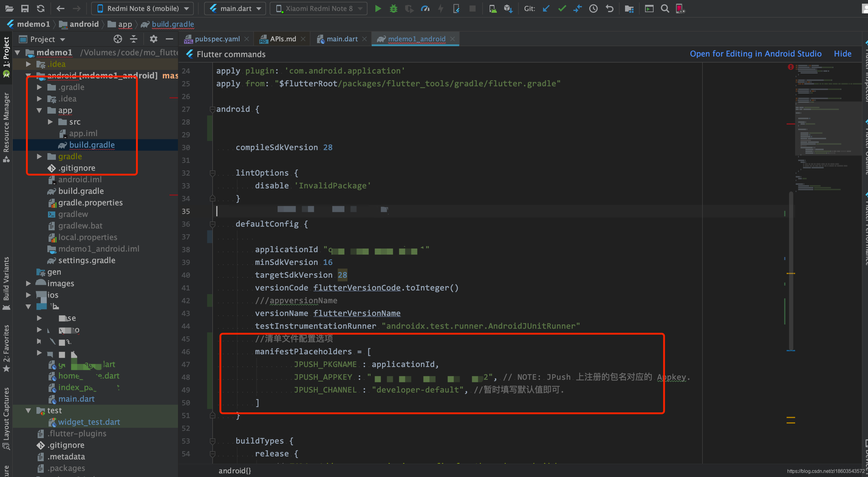
Task: Open Search Everywhere magnifier icon
Action: [x=665, y=9]
